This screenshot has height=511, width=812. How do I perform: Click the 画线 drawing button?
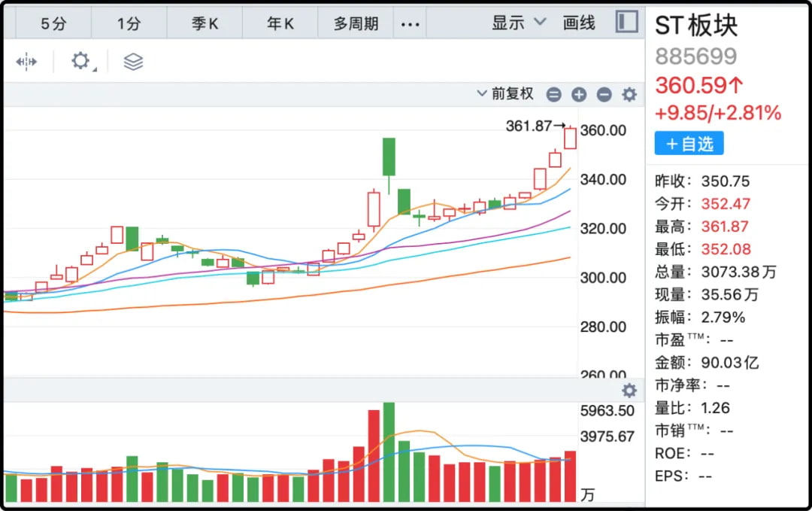579,23
